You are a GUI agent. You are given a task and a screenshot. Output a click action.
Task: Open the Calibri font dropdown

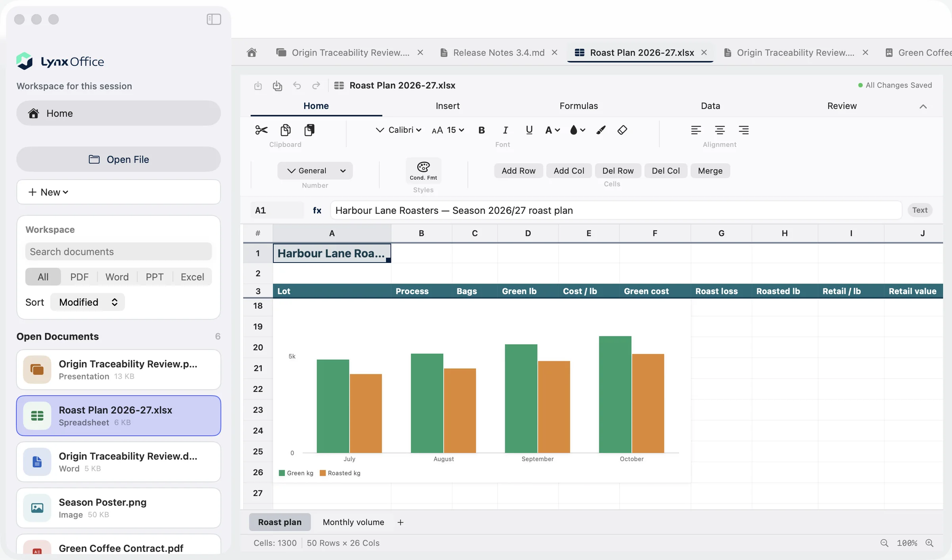click(x=399, y=130)
